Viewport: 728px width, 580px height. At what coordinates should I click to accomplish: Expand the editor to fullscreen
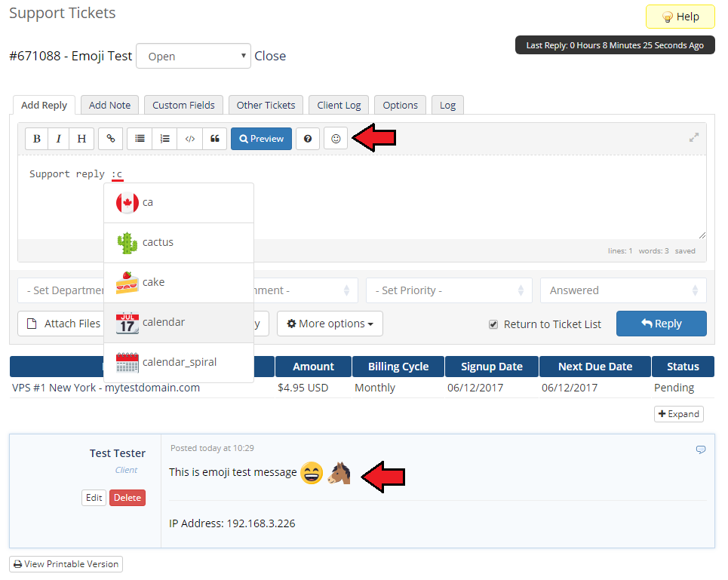coord(693,137)
